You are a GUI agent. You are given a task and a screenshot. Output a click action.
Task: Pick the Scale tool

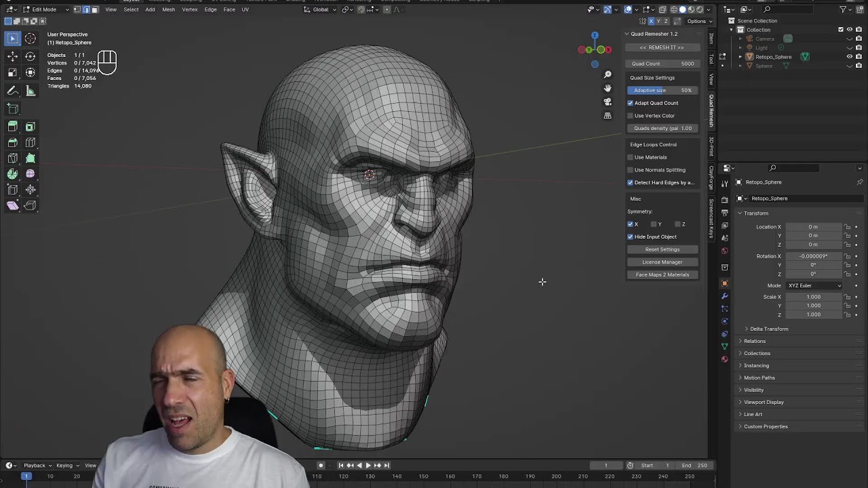point(12,72)
